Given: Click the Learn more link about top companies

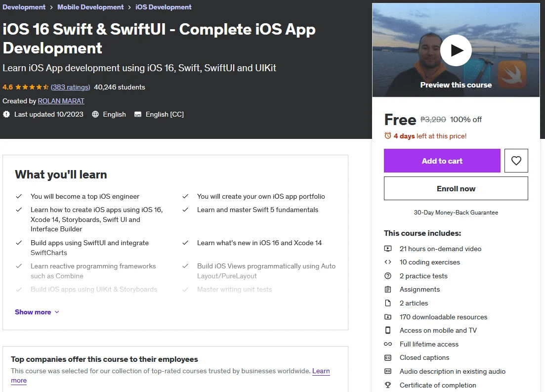Looking at the screenshot, I should click(321, 371).
